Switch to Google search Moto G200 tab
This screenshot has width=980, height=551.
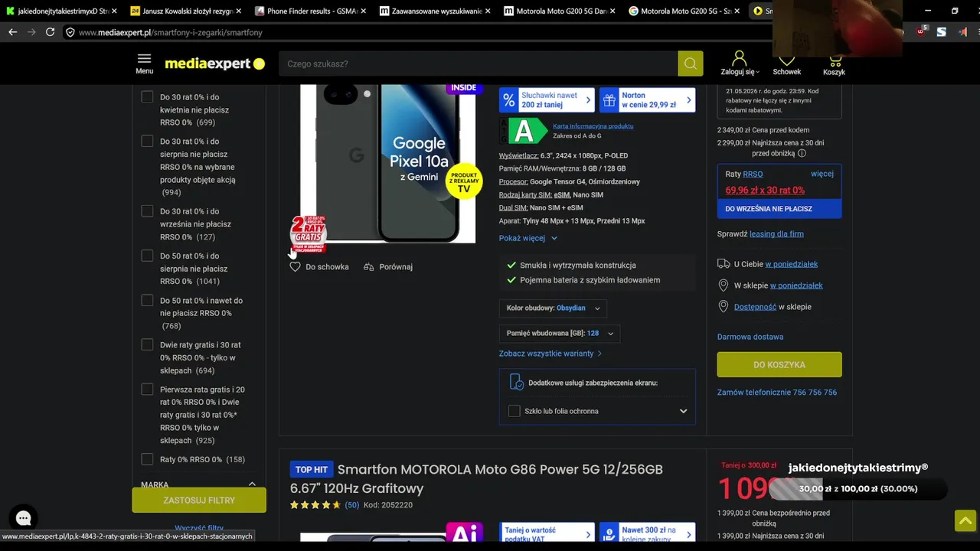(x=683, y=11)
